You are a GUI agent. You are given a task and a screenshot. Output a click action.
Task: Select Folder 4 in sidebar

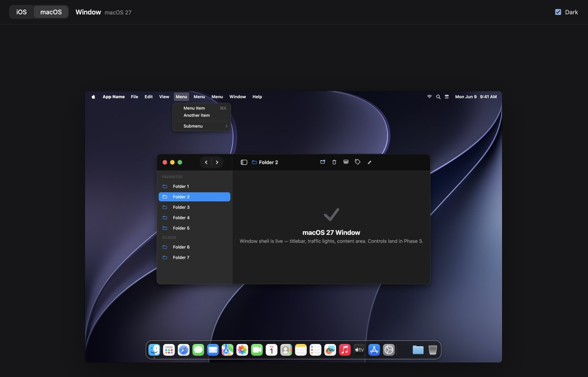[195, 218]
